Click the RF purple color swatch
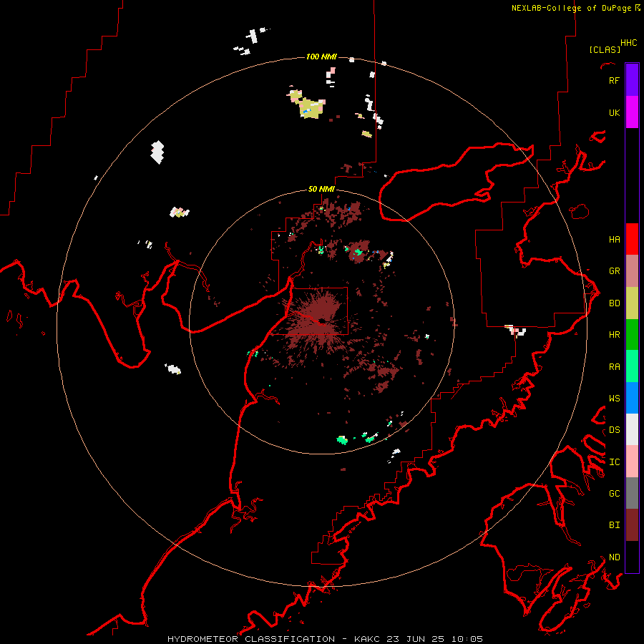 coord(632,80)
